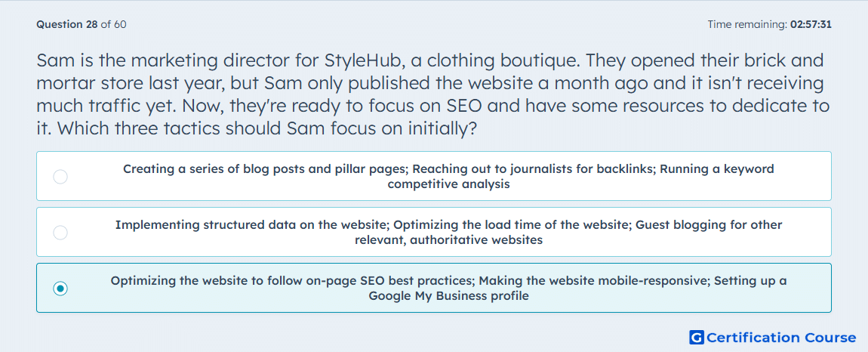The height and width of the screenshot is (352, 868).
Task: Click the 'Time remaining:' label
Action: 747,24
